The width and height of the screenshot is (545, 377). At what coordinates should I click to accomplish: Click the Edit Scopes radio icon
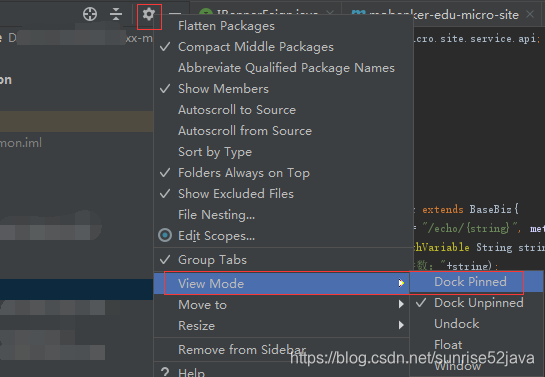tap(165, 236)
